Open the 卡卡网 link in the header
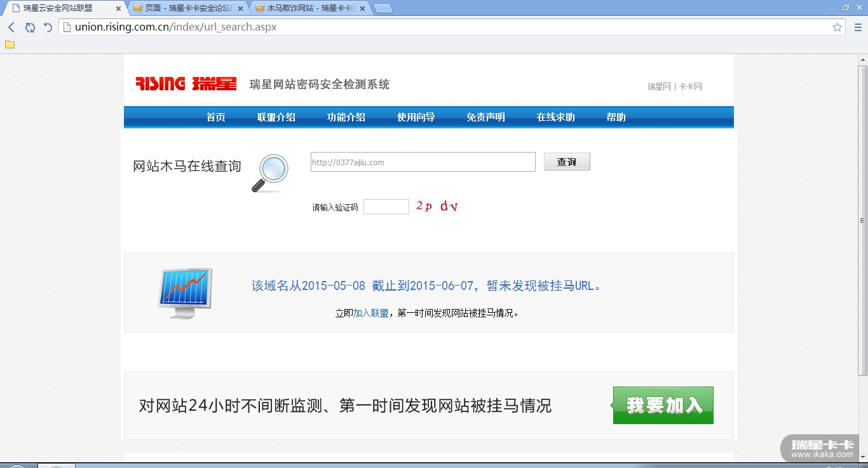 691,86
